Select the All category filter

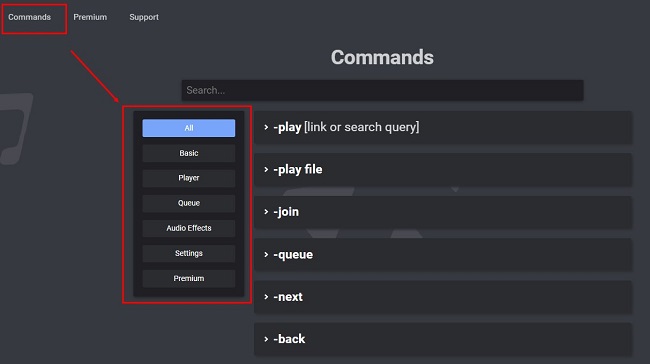click(x=189, y=128)
